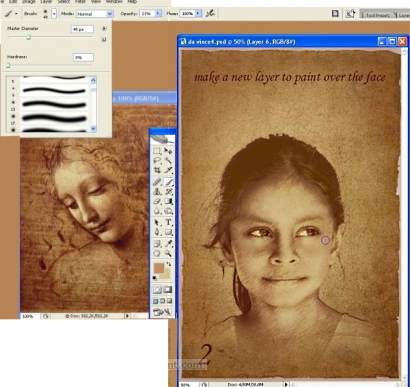Click the 100% zoom field of sketch window

(x=30, y=316)
